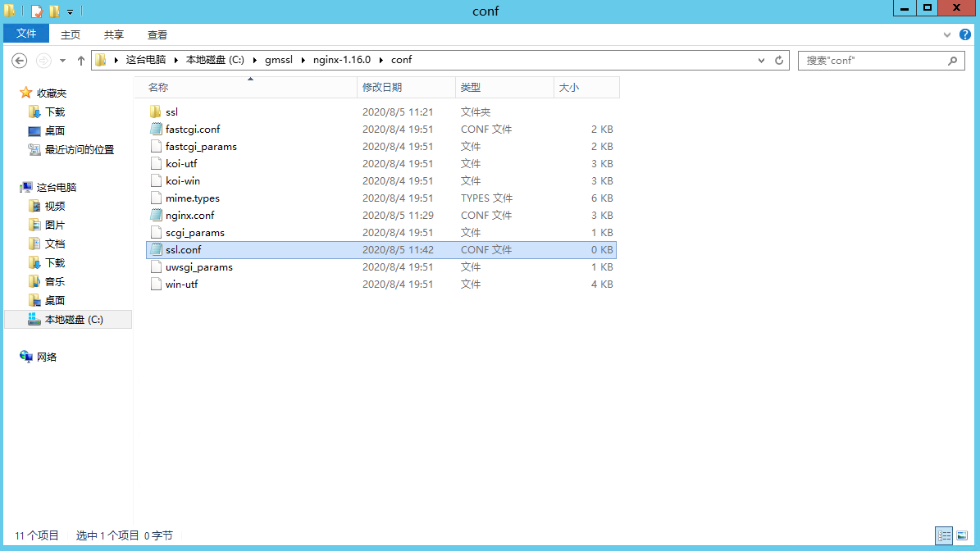
Task: Click gmssl in the address breadcrumb
Action: (279, 61)
